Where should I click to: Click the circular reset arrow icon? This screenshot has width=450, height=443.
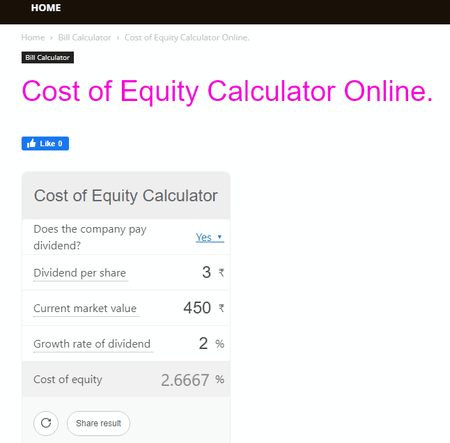tap(46, 423)
